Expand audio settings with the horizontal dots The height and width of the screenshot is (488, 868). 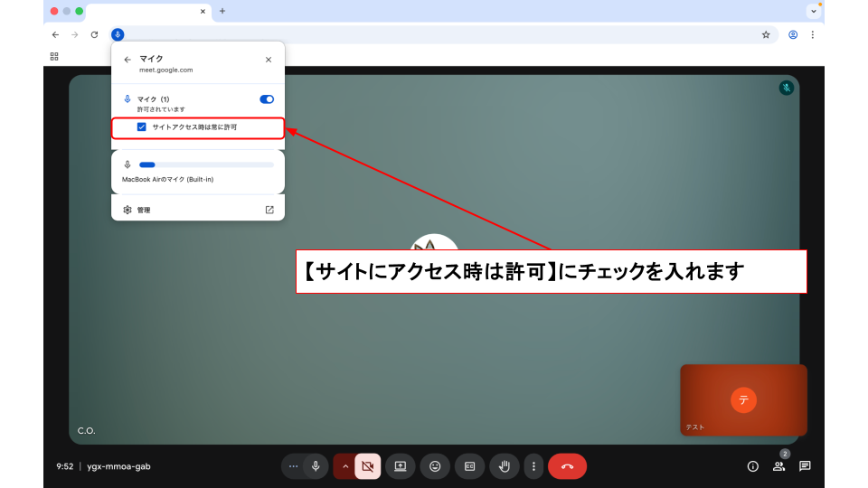coord(293,466)
